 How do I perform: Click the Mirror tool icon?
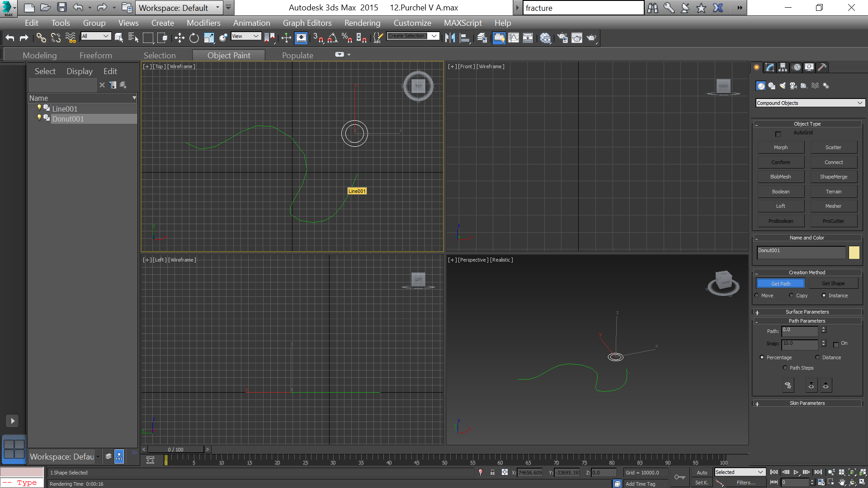[450, 38]
